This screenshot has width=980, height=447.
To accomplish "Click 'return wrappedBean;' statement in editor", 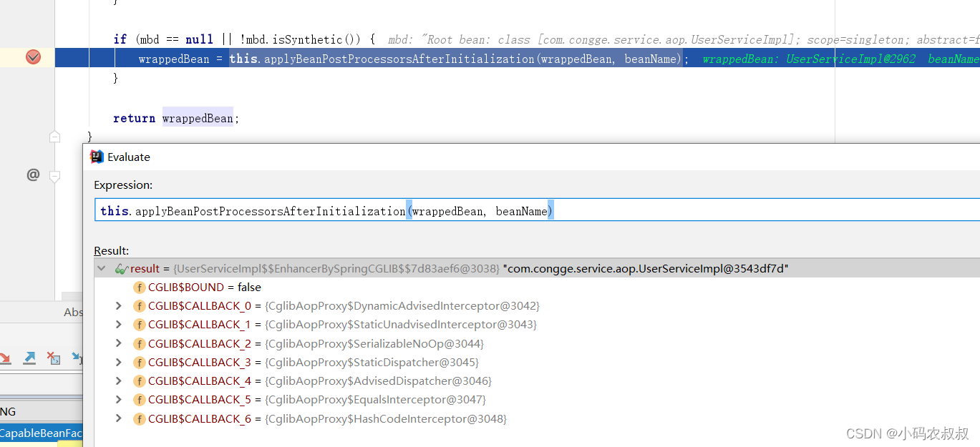I will click(176, 119).
